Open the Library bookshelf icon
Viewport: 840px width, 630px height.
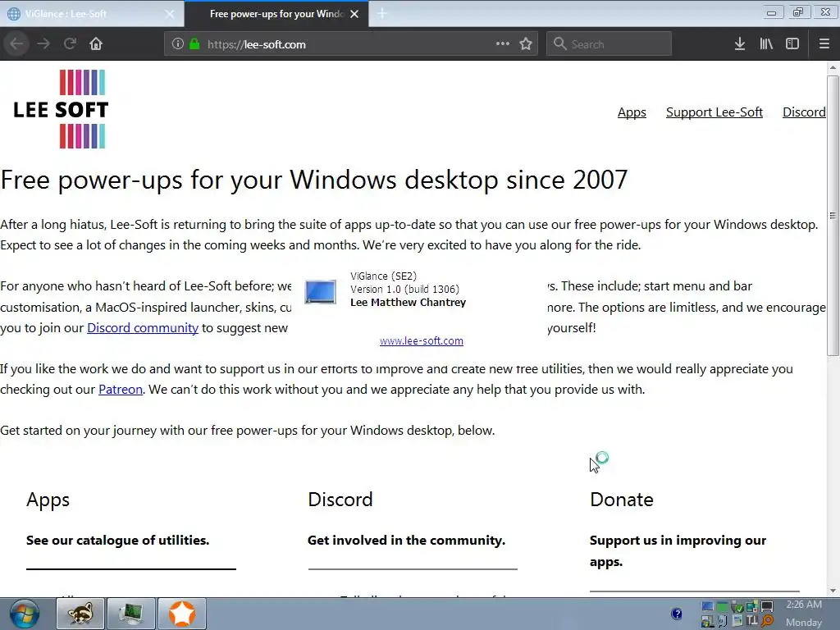[766, 44]
